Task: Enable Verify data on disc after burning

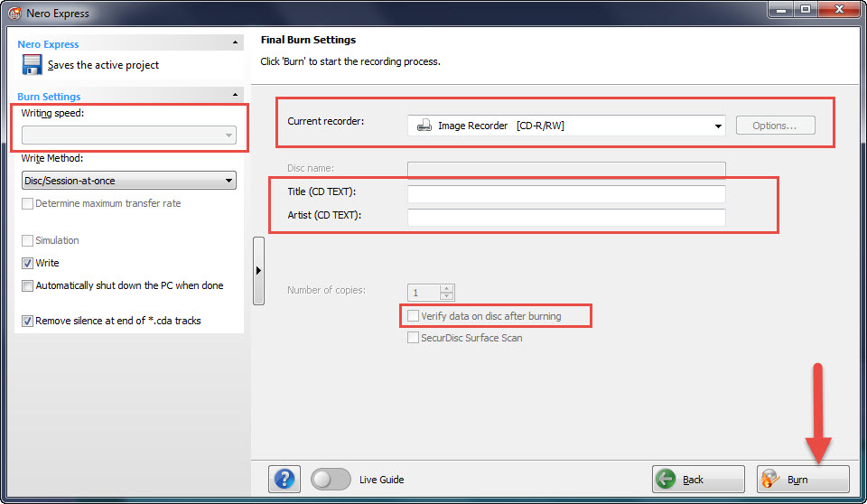Action: [413, 316]
